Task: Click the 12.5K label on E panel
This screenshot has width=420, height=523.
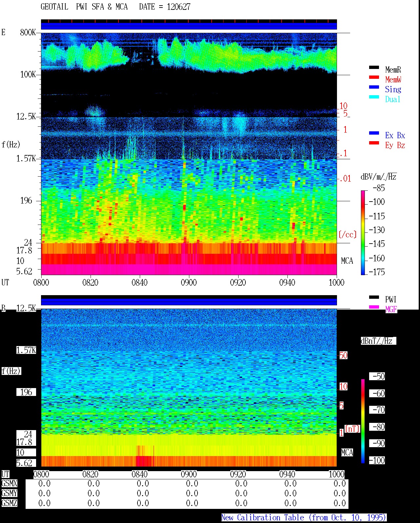Action: [x=26, y=117]
